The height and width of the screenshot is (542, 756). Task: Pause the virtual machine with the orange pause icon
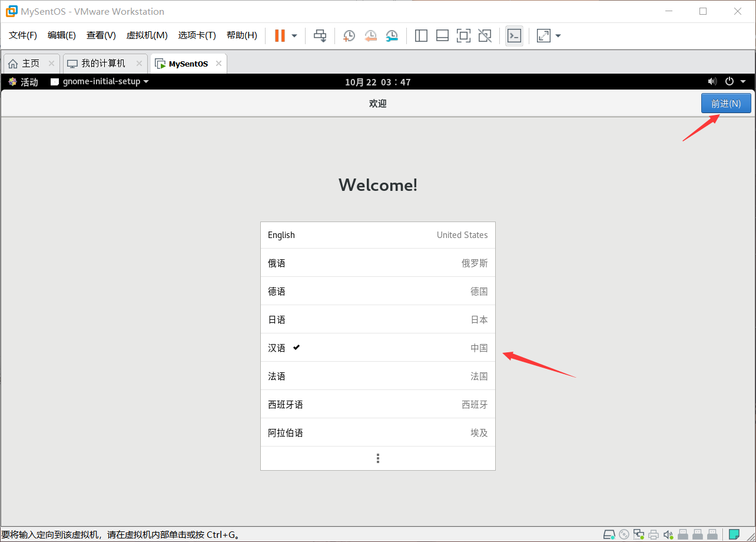click(x=280, y=35)
